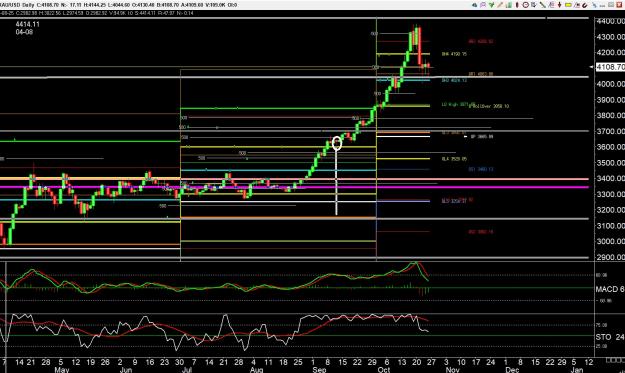Open the pink chat bubble toolbar icon
This screenshot has width=625, height=373.
tap(483, 5)
